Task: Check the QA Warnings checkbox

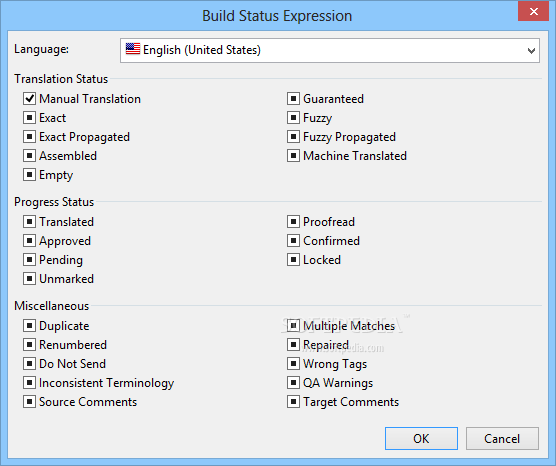Action: [293, 383]
